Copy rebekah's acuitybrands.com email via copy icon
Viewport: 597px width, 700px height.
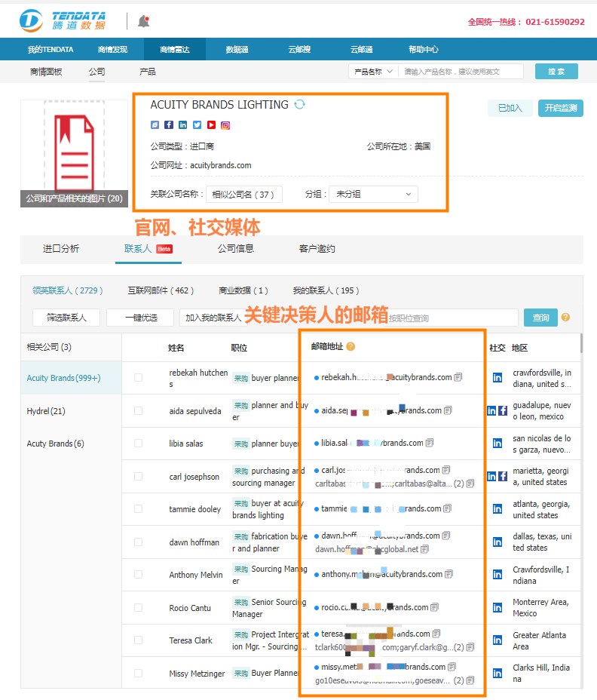coord(458,377)
